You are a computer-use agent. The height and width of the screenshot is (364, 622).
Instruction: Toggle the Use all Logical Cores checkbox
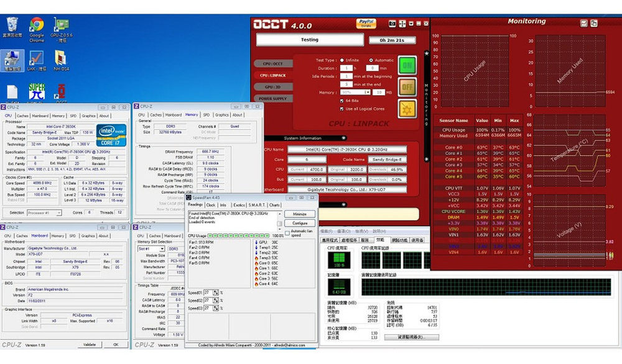click(x=342, y=109)
